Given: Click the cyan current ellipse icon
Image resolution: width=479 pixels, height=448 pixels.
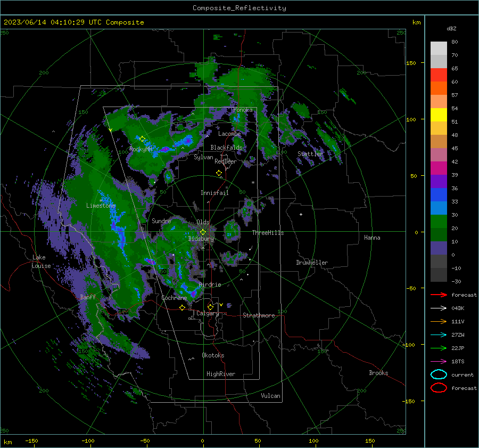Looking at the screenshot, I should (439, 374).
